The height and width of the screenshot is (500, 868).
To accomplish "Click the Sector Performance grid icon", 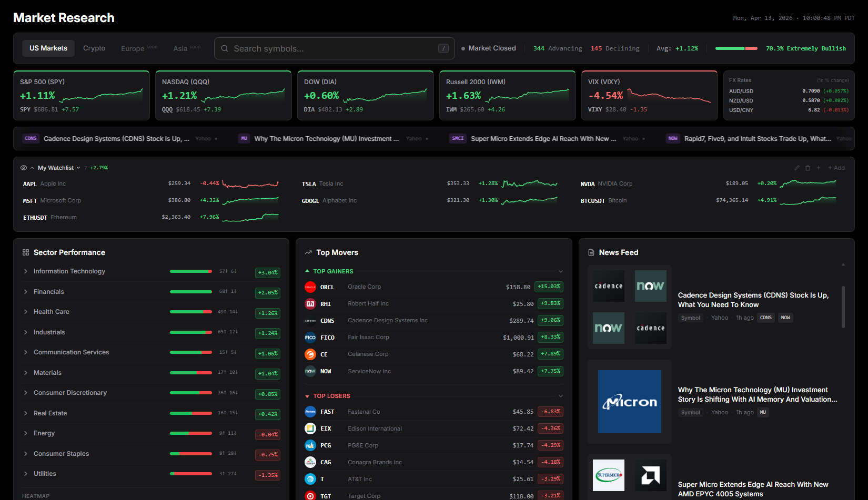I will tap(26, 252).
